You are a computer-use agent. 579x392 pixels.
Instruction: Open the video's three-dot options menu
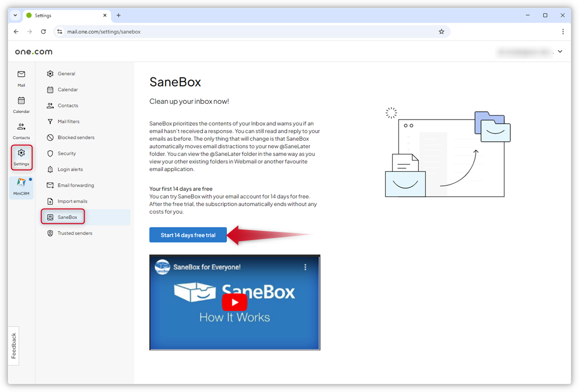tap(305, 267)
